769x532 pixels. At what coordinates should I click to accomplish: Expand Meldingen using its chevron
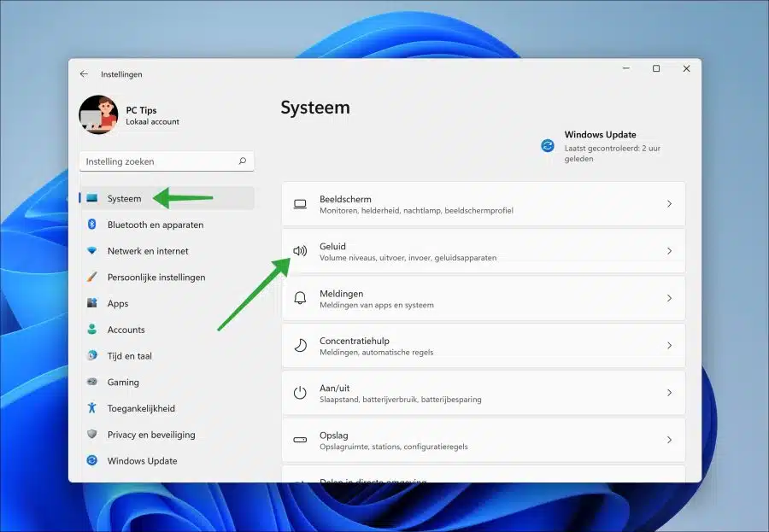tap(669, 298)
